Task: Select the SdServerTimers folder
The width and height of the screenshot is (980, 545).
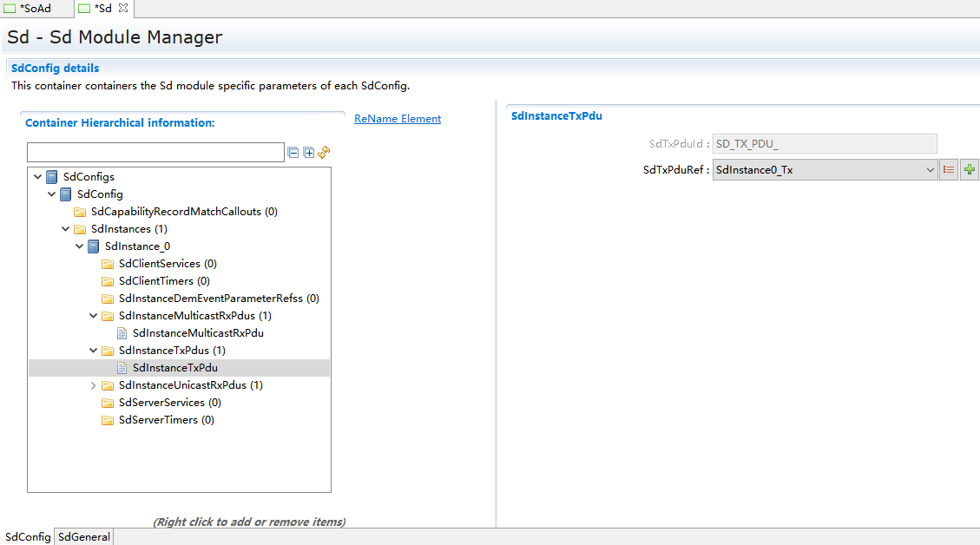Action: tap(166, 420)
